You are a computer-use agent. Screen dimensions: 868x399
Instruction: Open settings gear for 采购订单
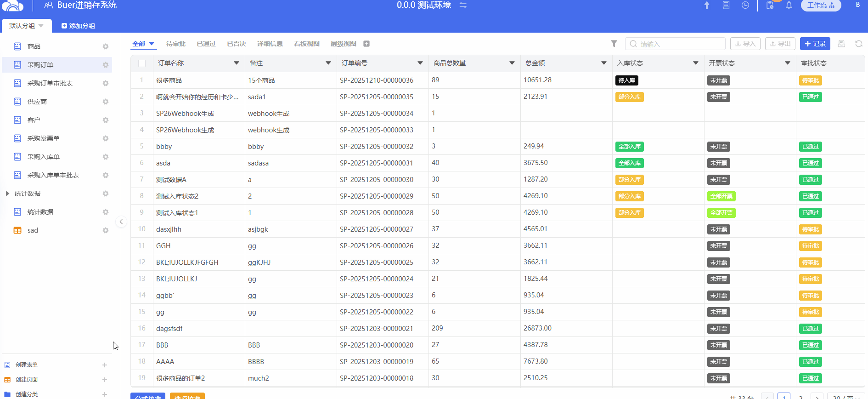[106, 65]
